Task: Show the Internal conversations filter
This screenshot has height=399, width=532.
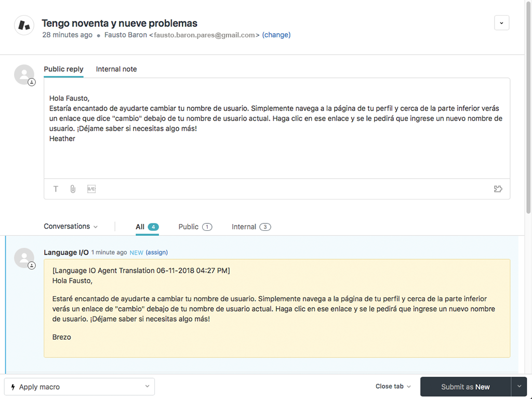Action: click(251, 227)
